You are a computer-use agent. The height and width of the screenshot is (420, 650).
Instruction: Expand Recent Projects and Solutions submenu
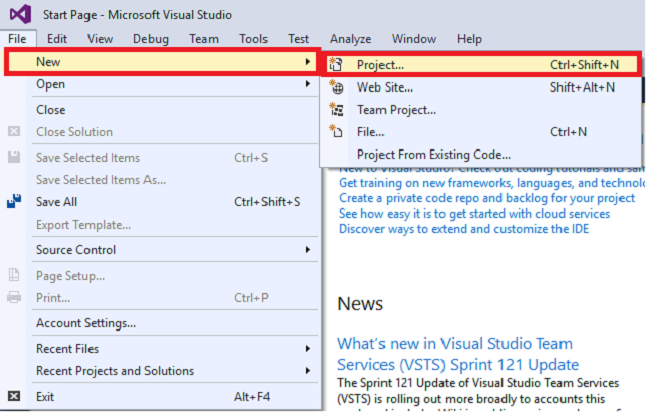pos(308,370)
